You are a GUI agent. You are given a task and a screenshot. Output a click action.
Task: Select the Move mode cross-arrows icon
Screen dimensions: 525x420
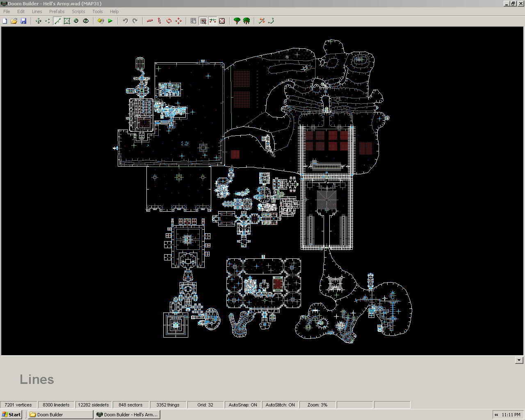point(38,21)
